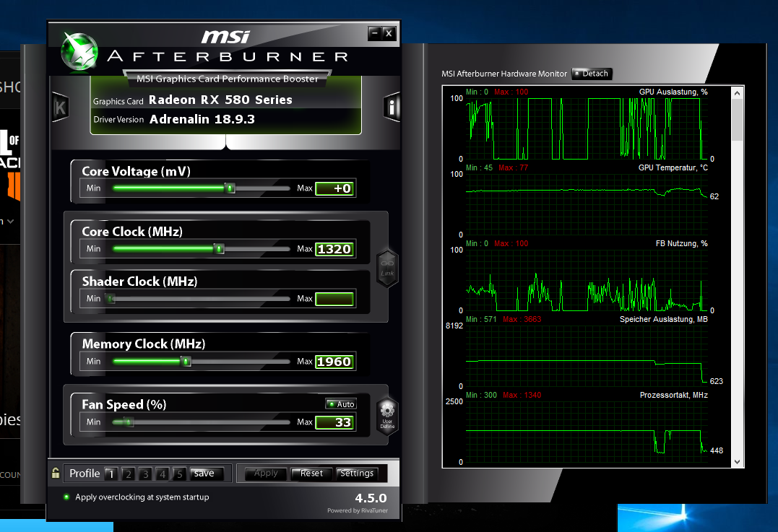
Task: Apply the overclock settings
Action: coord(264,474)
